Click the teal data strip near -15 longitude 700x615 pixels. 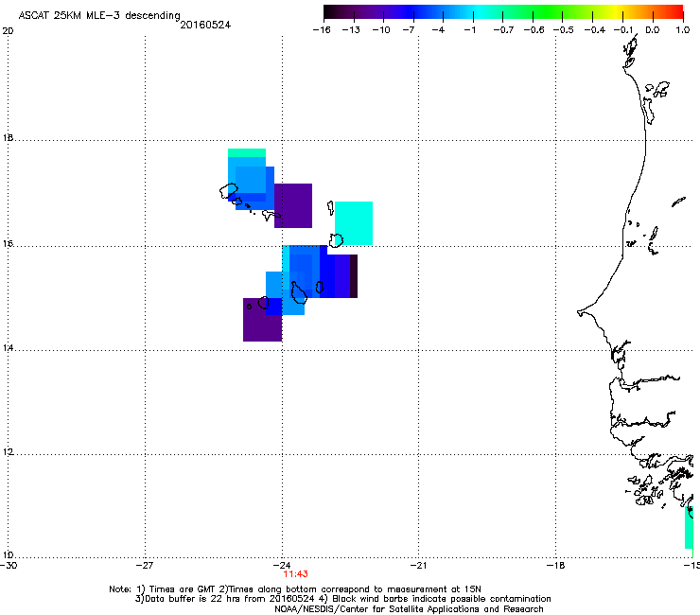pos(690,527)
